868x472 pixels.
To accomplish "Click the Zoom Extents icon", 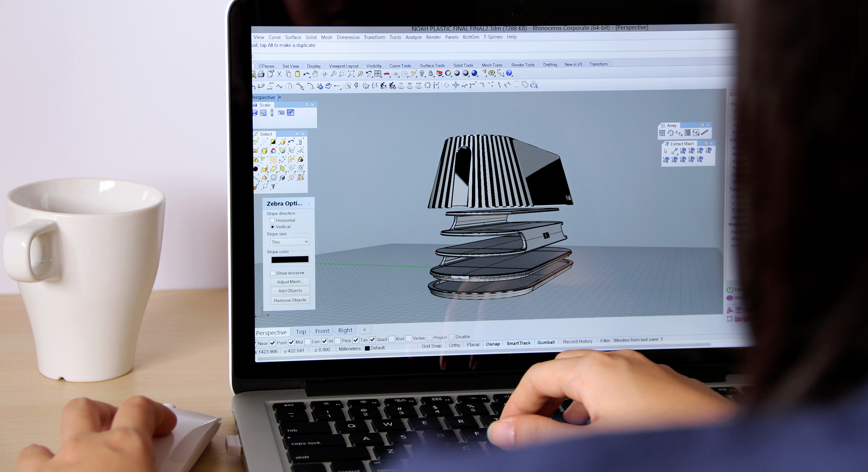I will pos(351,74).
